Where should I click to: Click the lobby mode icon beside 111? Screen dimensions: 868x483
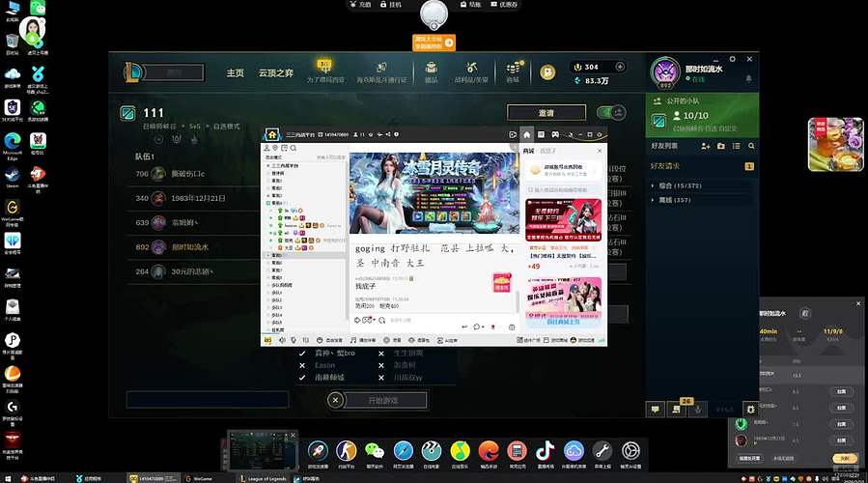pos(127,114)
